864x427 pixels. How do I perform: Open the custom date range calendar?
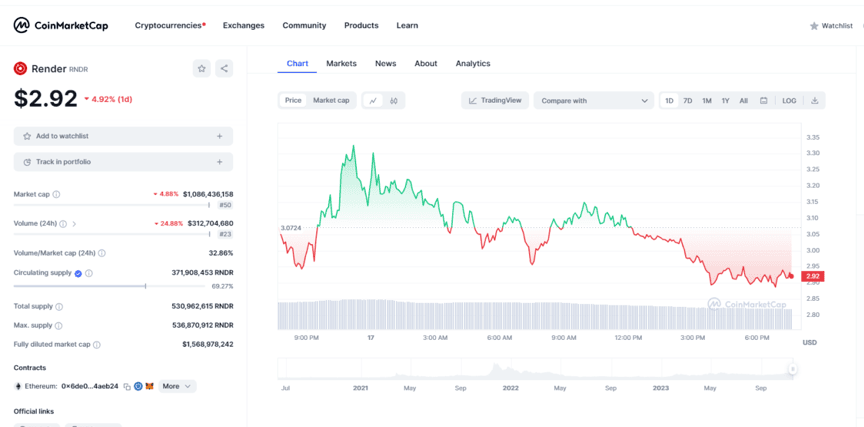763,100
